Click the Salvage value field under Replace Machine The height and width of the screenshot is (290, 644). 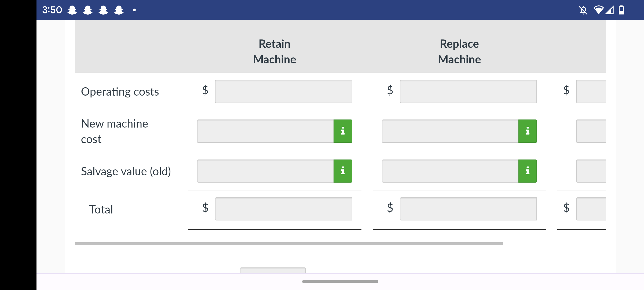(449, 171)
